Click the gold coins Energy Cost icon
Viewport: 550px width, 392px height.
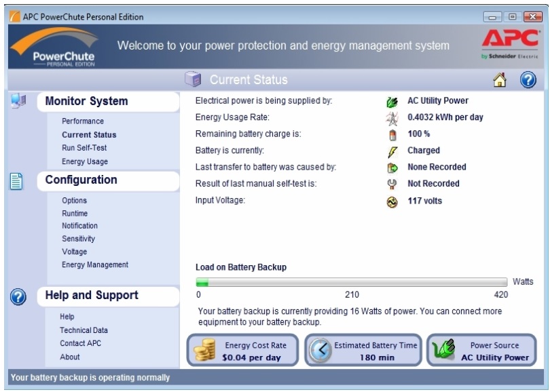205,350
